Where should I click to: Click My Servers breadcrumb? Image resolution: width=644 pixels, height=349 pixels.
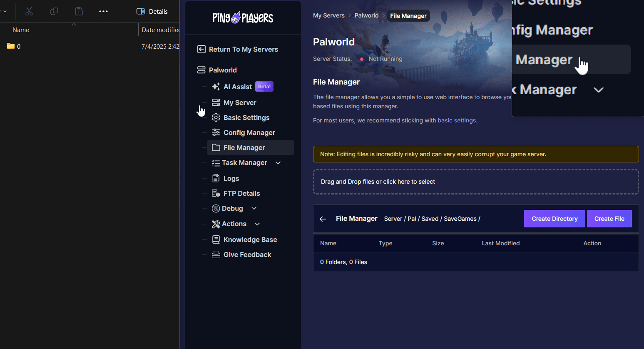329,15
